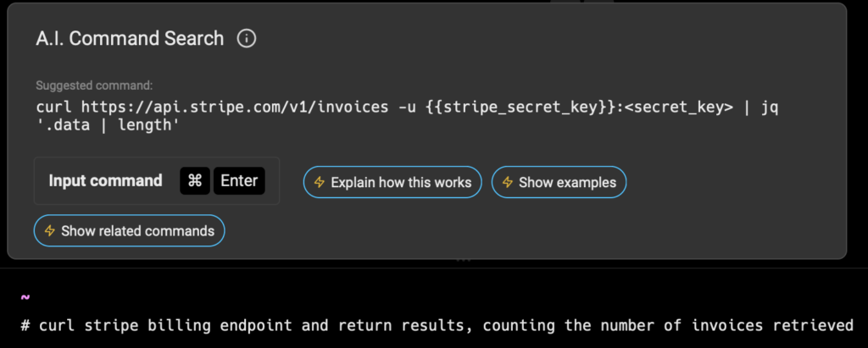The height and width of the screenshot is (348, 868).
Task: Click the lightning bolt in Show related commands
Action: coord(50,230)
